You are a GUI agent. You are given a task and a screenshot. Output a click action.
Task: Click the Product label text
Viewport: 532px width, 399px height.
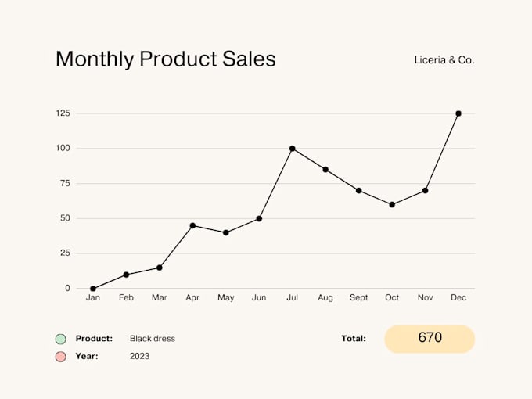(x=94, y=339)
